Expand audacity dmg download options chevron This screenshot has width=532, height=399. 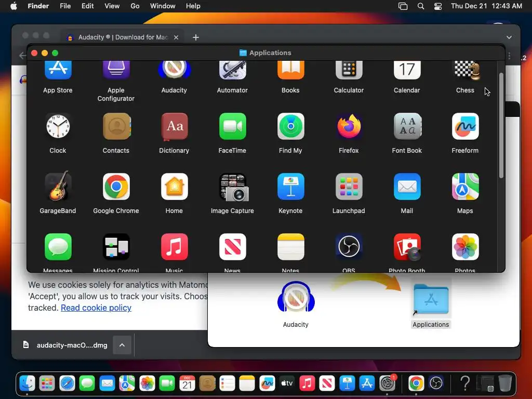[122, 345]
